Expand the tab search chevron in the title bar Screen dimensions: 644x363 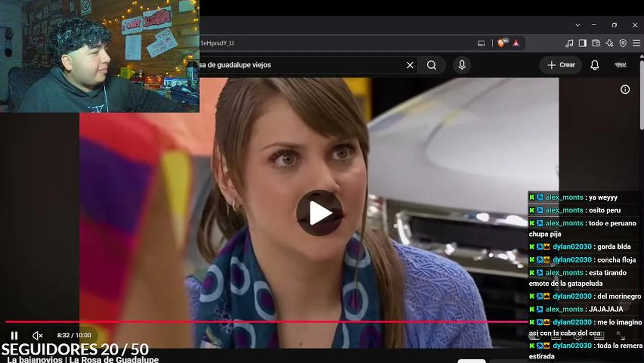coord(577,25)
